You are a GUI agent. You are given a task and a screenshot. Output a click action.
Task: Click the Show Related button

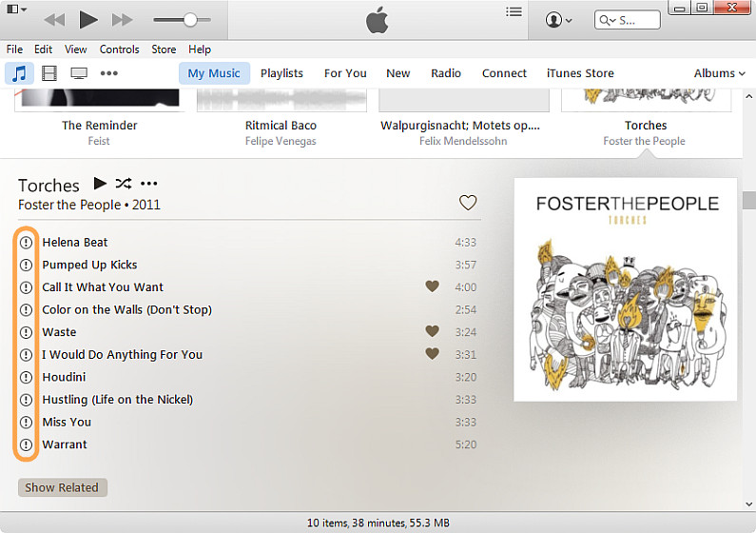(62, 487)
